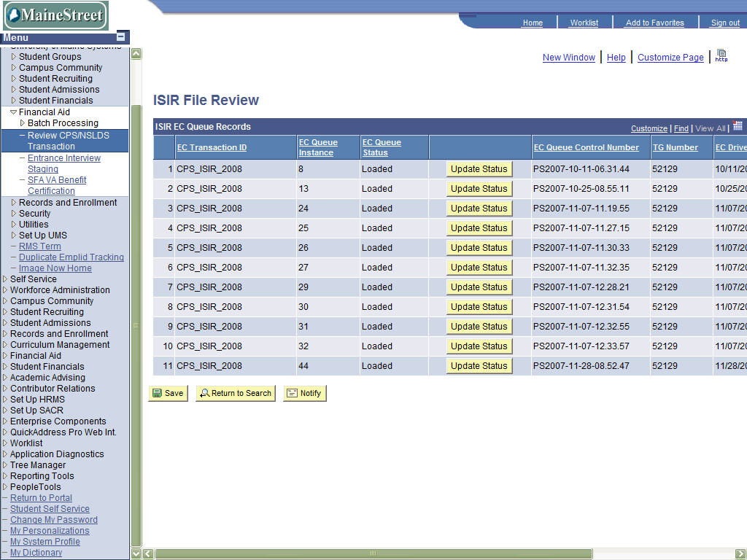747x560 pixels.
Task: Open Return to Portal link
Action: [x=41, y=498]
